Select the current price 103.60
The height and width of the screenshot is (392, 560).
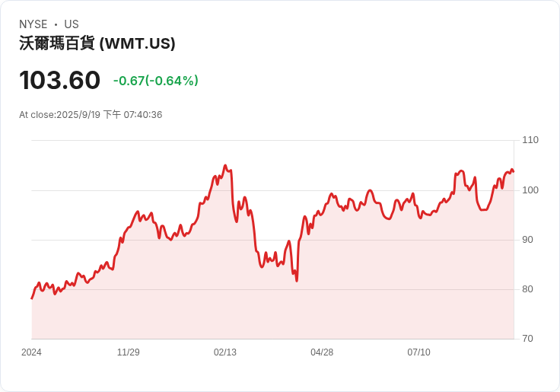59,80
